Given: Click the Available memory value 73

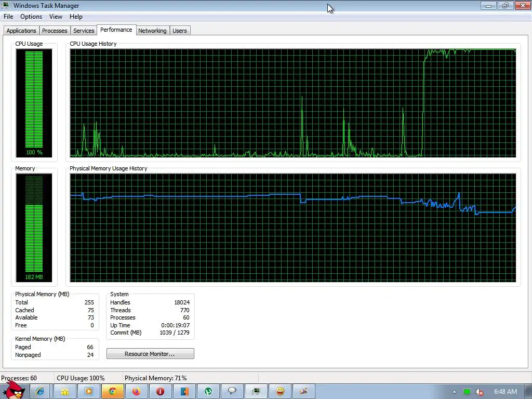Looking at the screenshot, I should 91,317.
